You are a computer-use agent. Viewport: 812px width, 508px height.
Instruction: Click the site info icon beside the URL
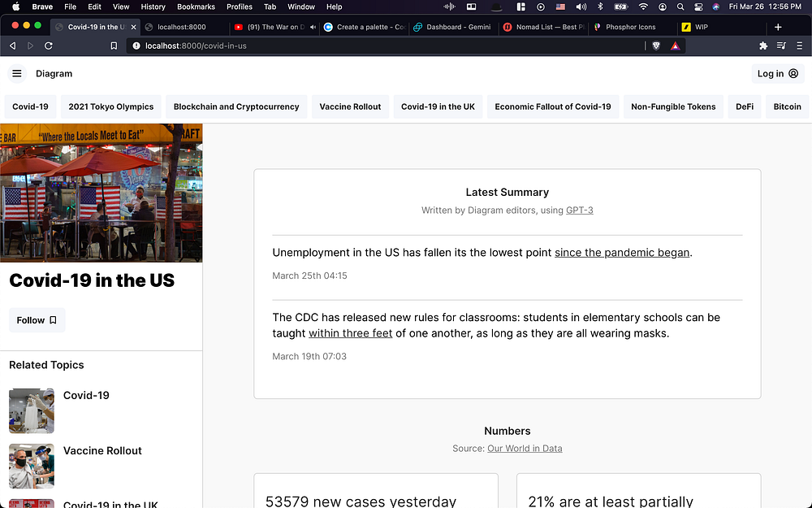point(136,46)
